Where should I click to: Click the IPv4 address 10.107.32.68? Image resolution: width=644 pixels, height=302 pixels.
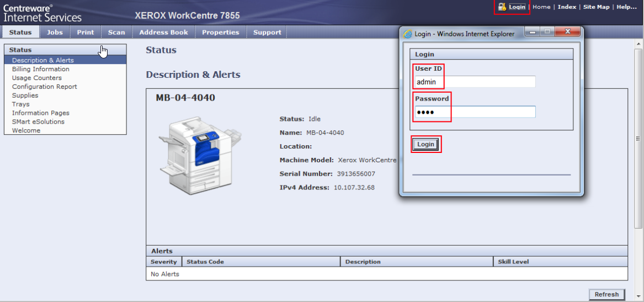click(x=354, y=187)
